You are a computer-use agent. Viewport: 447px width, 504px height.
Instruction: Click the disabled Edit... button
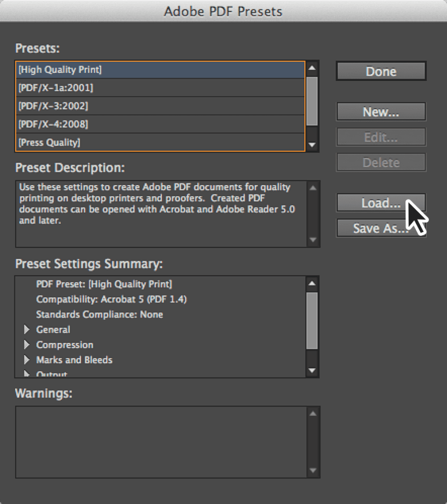point(381,137)
